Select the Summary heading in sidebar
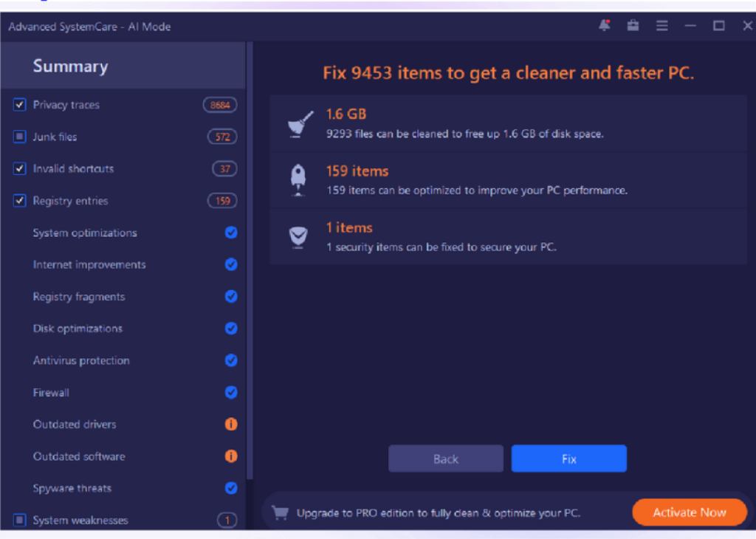The width and height of the screenshot is (756, 539). pos(70,66)
